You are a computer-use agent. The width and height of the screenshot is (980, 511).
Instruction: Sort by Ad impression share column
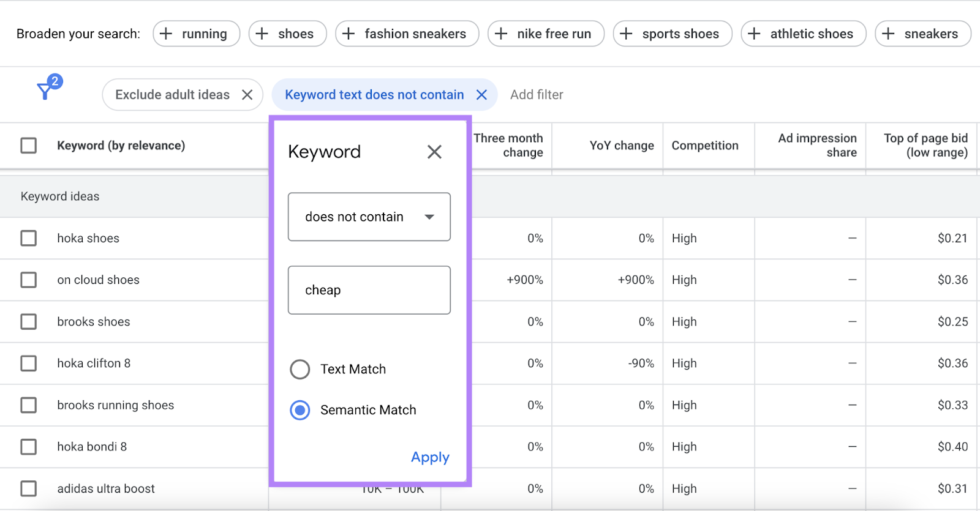[x=817, y=146]
